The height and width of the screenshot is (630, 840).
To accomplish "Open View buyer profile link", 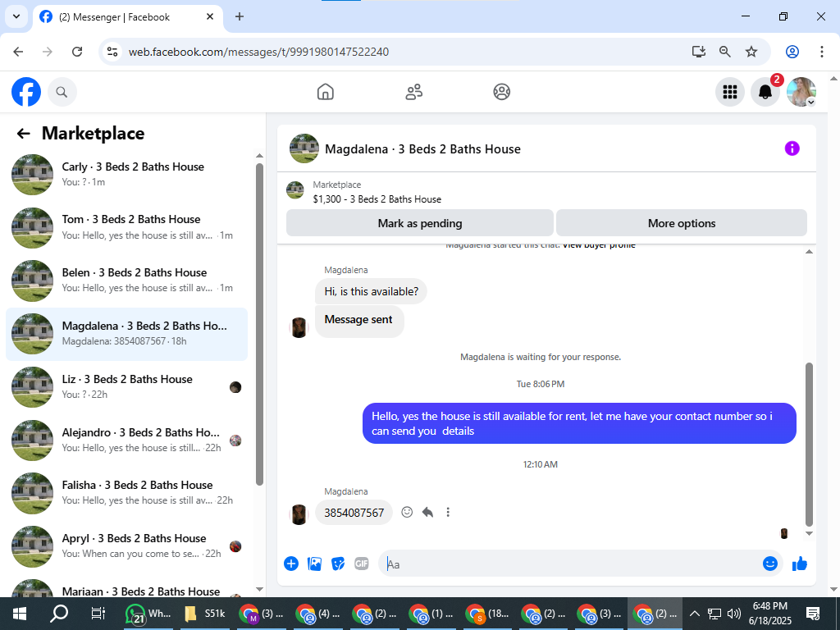I will (599, 245).
